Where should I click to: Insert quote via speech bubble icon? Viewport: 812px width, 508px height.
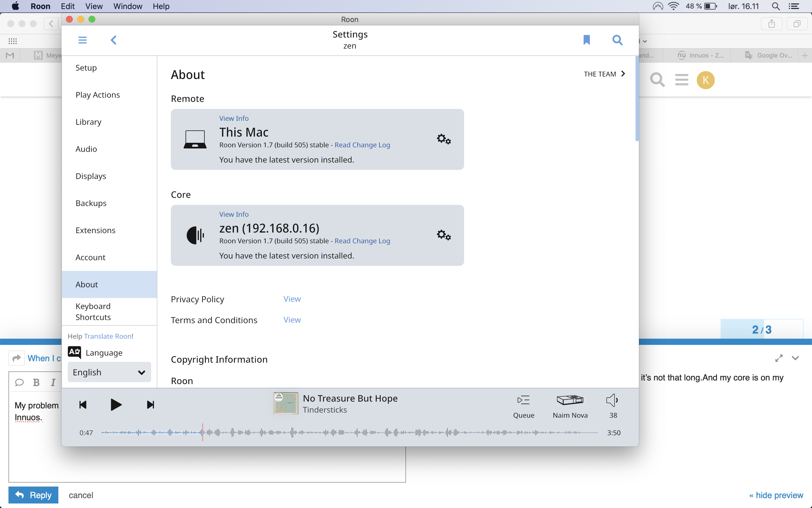(19, 382)
